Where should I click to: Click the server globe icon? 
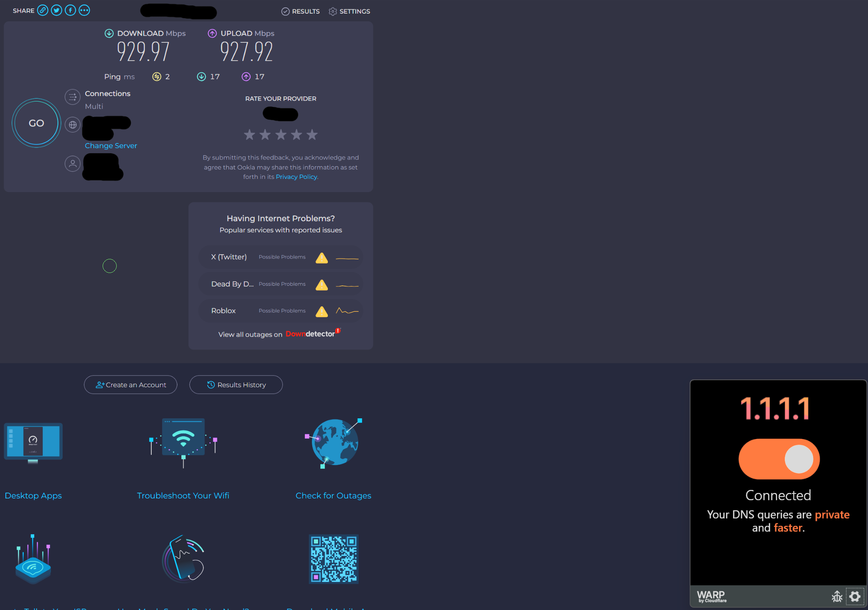(72, 125)
